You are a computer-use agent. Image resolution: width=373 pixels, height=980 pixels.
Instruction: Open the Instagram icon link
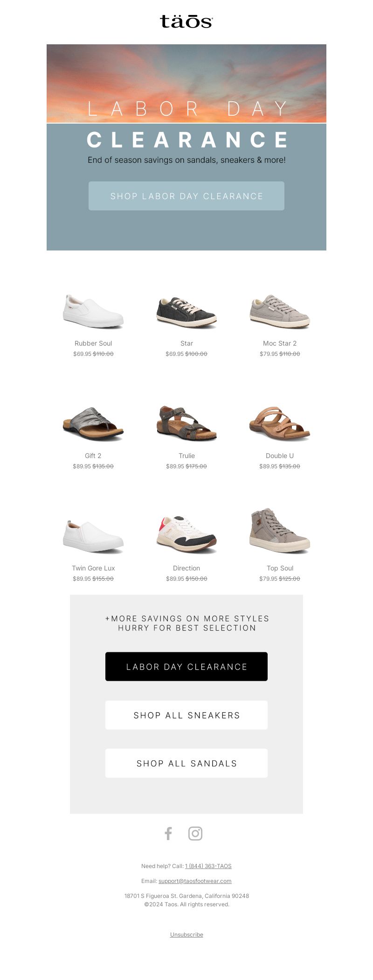click(195, 833)
